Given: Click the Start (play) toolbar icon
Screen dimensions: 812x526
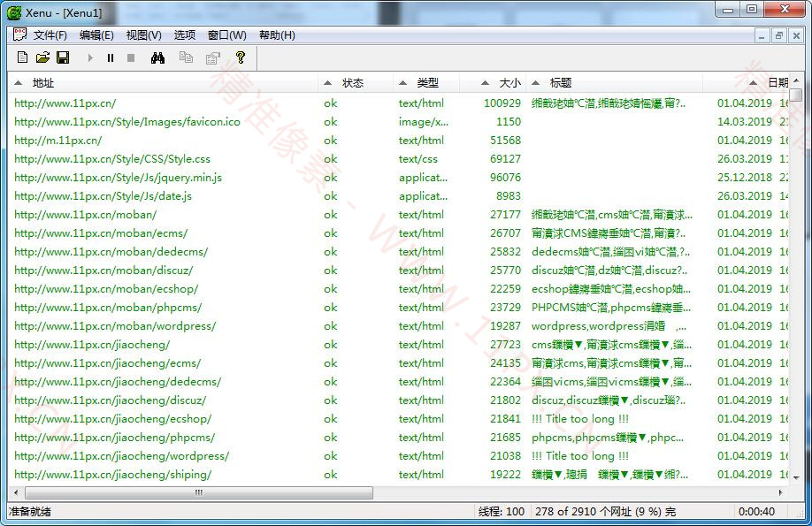Looking at the screenshot, I should (x=90, y=58).
